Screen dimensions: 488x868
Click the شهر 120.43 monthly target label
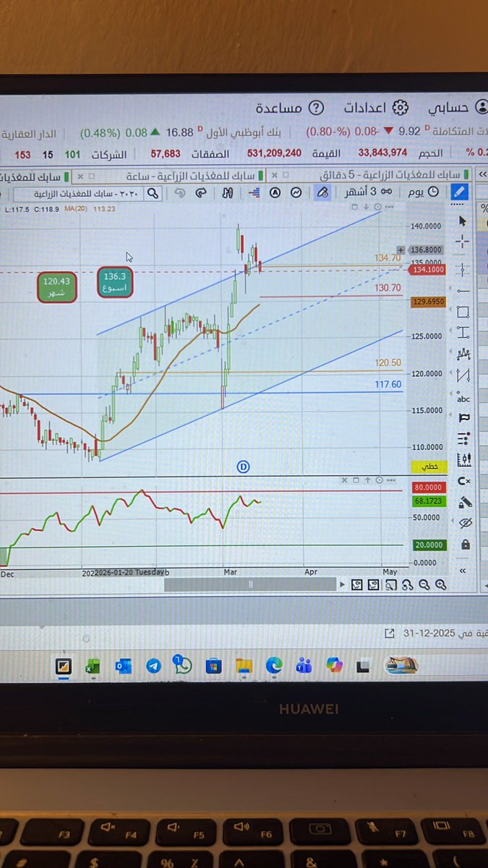point(57,287)
